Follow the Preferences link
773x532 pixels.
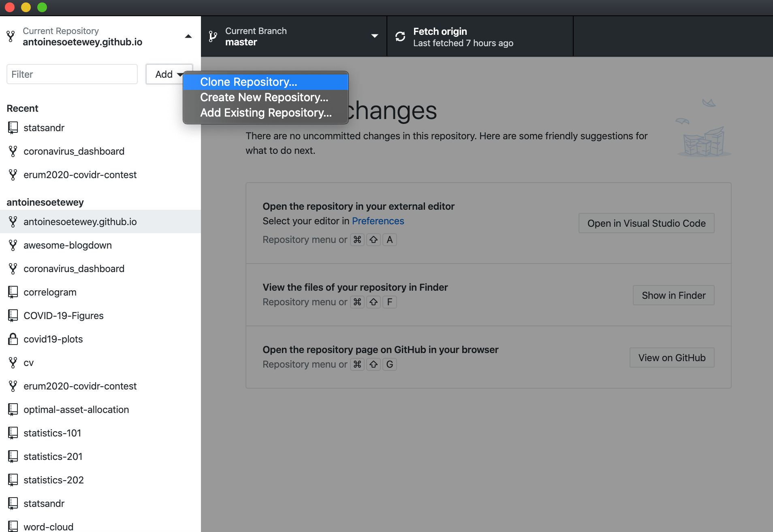(378, 221)
